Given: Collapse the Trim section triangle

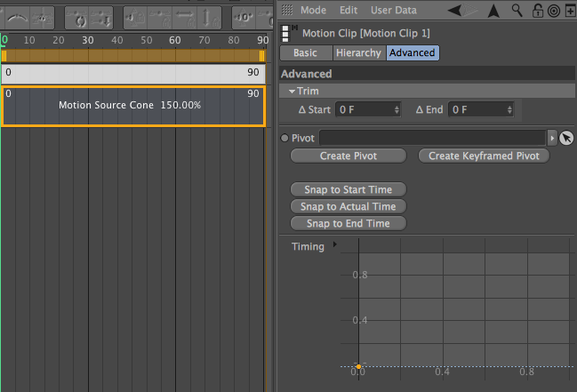Looking at the screenshot, I should (x=292, y=92).
